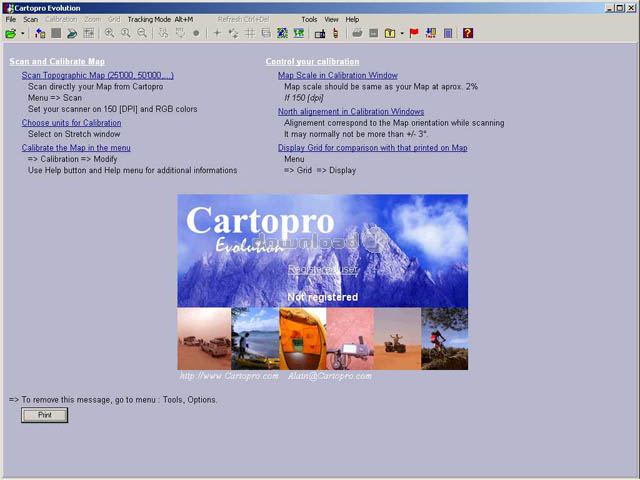The image size is (640, 480).
Task: Click the green open folder icon
Action: click(11, 33)
